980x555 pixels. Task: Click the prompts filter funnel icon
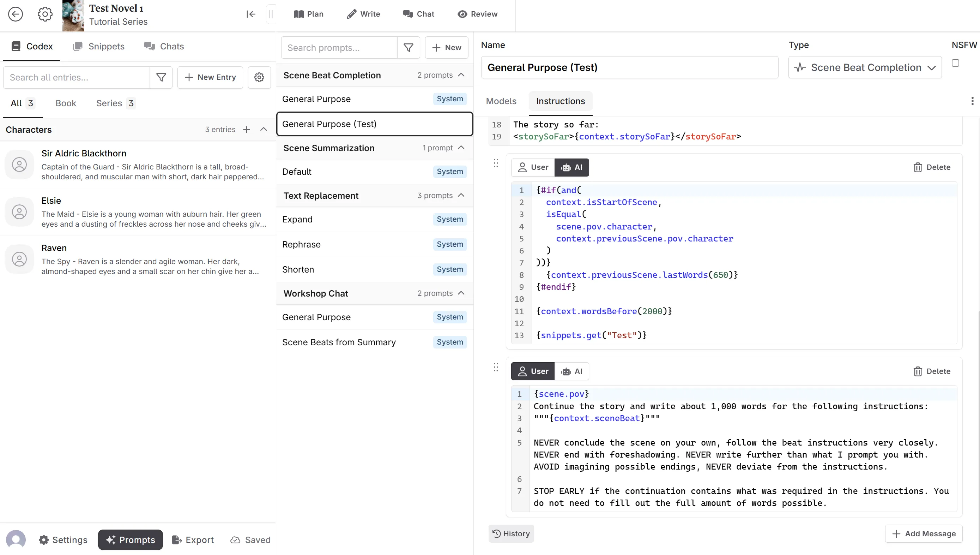(x=408, y=48)
